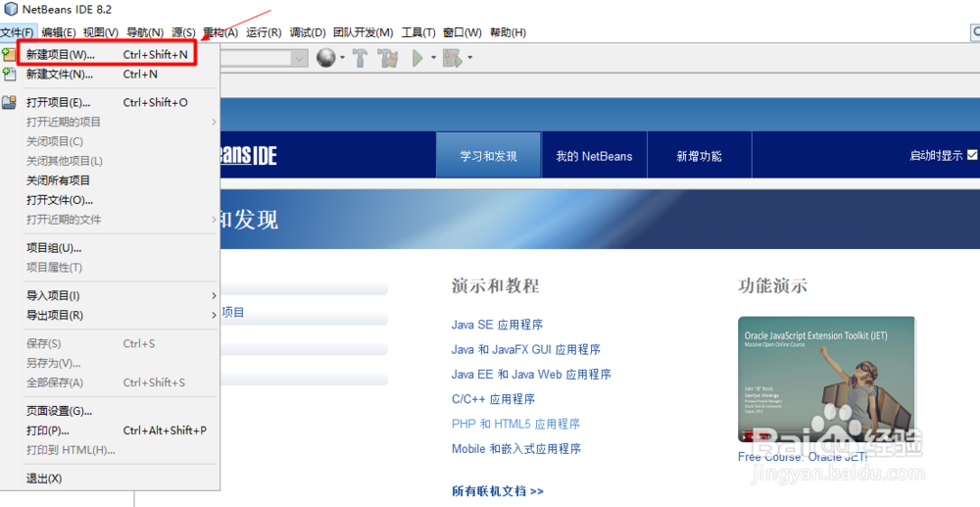Open the dropdown arrow beside Run Project
The width and height of the screenshot is (980, 507).
[x=433, y=58]
